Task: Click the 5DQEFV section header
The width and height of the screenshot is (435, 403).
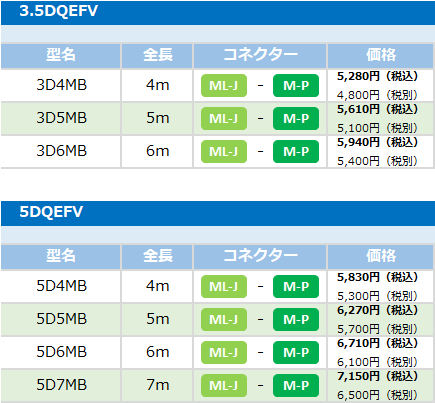Action: tap(218, 213)
